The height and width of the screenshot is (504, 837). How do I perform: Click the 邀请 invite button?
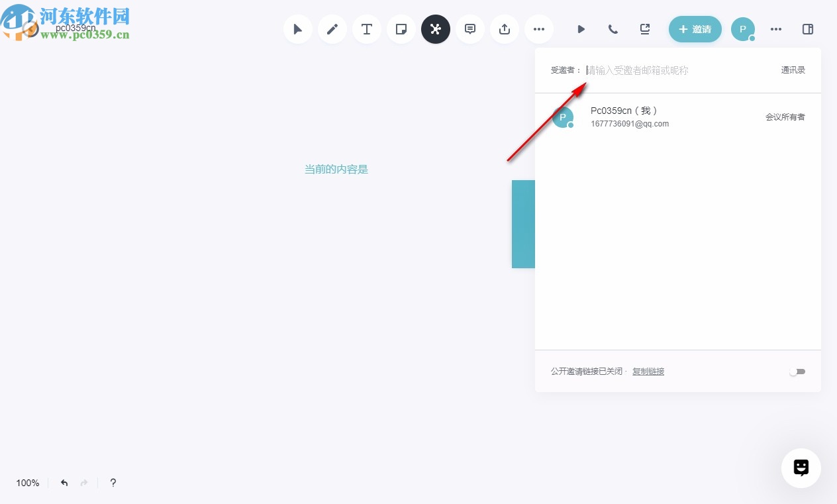[695, 29]
